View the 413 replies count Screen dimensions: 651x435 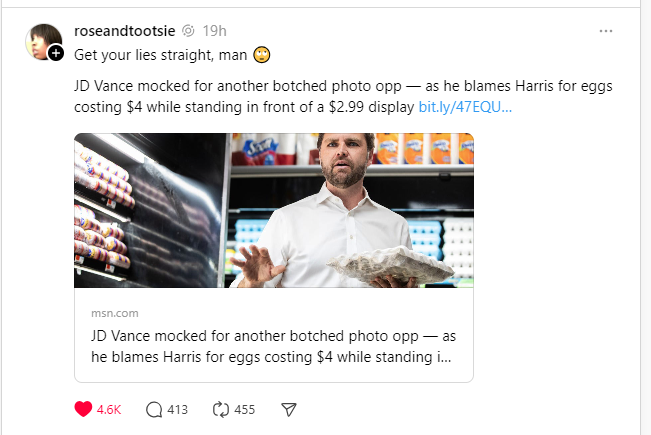pos(178,409)
